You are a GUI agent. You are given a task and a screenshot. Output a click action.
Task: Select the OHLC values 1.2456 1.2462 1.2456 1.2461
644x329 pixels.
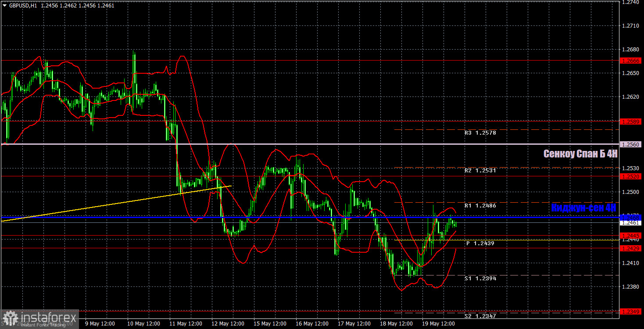78,5
